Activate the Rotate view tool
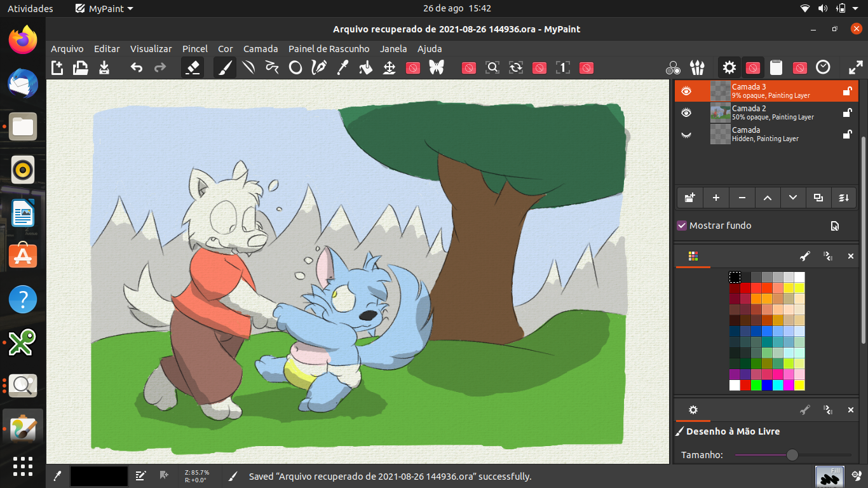Screen dimensions: 868x488 [x=516, y=67]
